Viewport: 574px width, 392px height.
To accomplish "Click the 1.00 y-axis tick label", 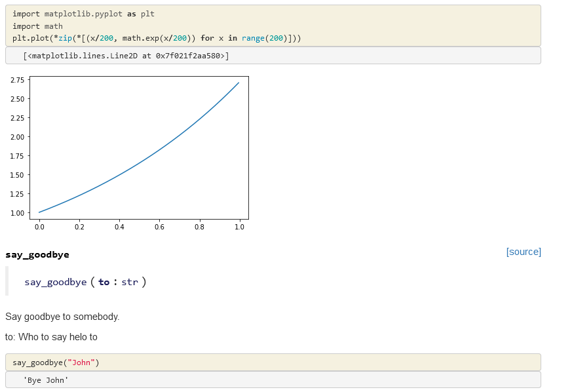I will [x=17, y=213].
